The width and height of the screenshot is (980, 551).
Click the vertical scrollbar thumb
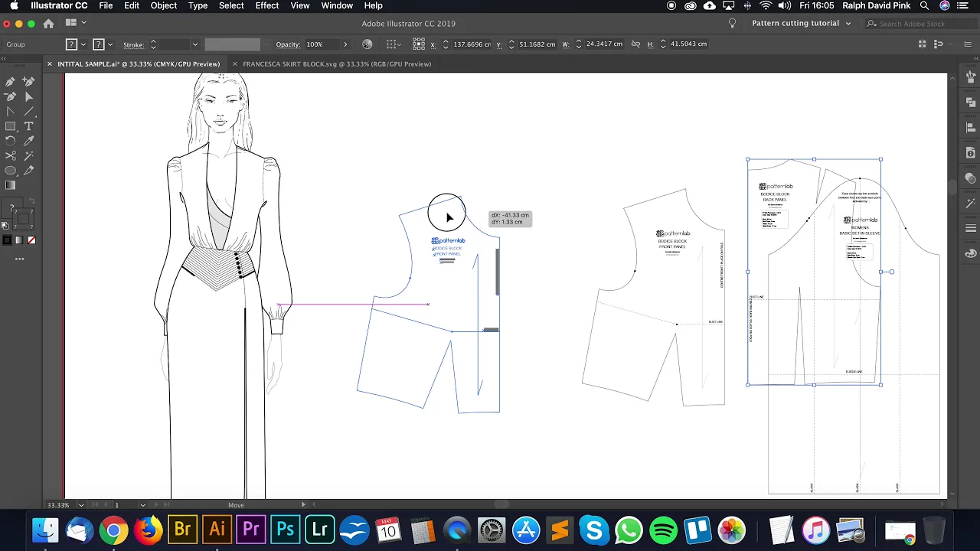click(x=952, y=186)
